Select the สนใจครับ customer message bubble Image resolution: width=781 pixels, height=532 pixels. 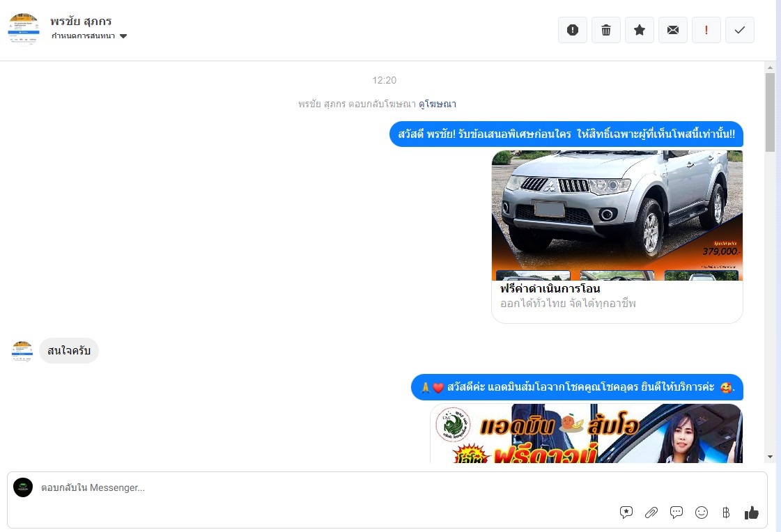pyautogui.click(x=69, y=351)
